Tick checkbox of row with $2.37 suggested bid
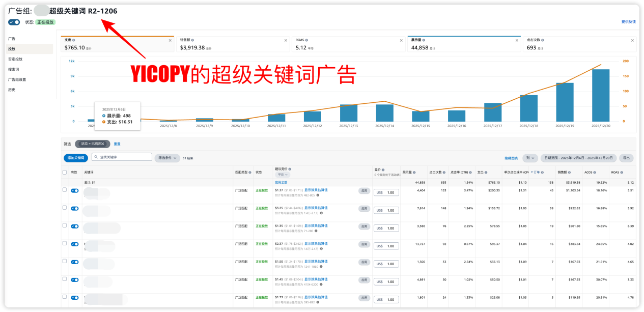 point(64,243)
